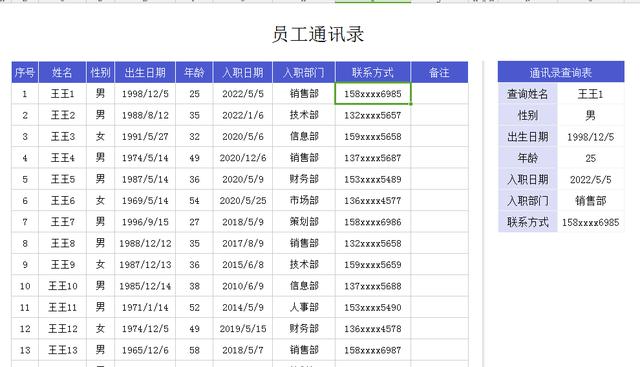Select birth date cell 1965/12/6

[145, 350]
